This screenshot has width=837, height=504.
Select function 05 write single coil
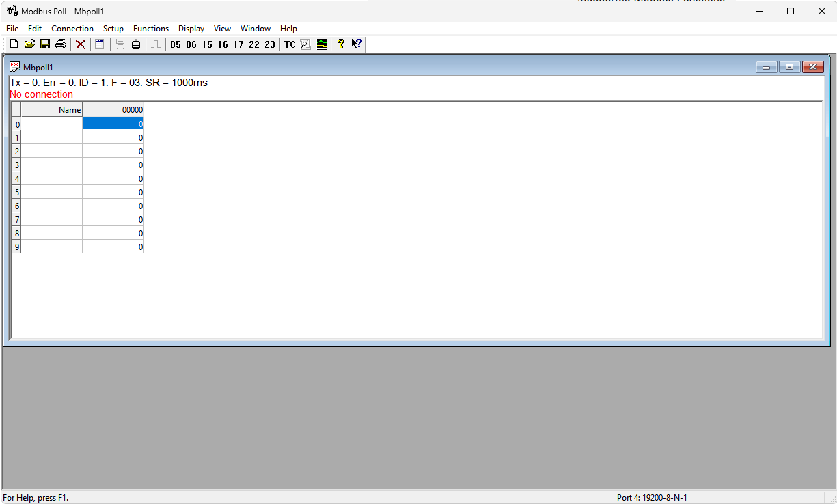point(176,44)
